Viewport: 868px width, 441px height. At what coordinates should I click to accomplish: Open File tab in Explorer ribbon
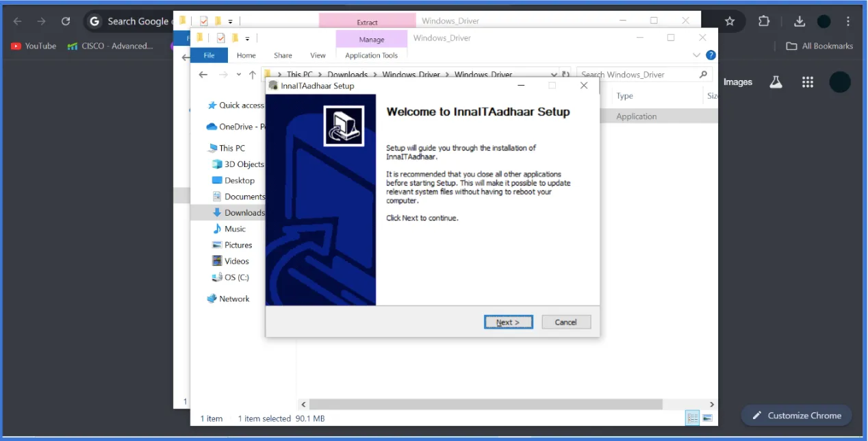[209, 55]
